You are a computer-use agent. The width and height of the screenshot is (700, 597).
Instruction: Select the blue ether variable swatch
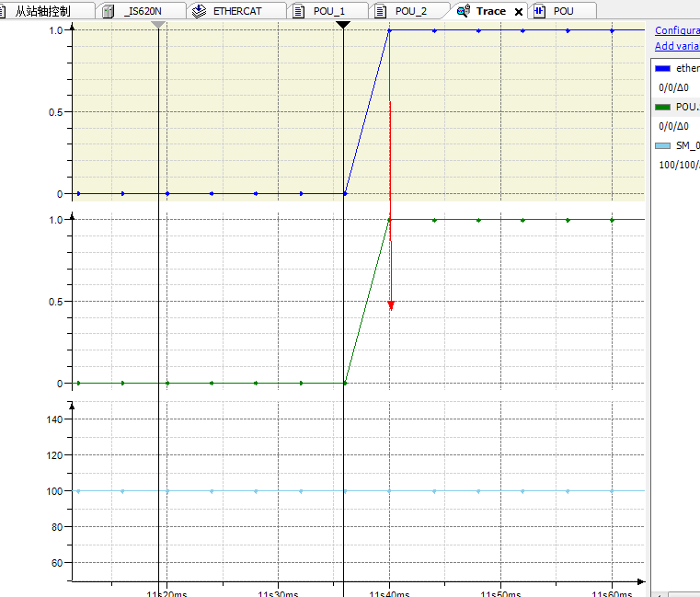[662, 68]
